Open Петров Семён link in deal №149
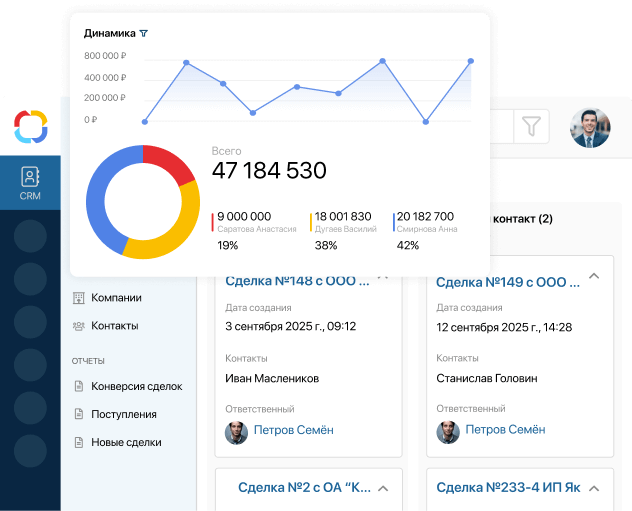This screenshot has width=632, height=511. [x=505, y=430]
